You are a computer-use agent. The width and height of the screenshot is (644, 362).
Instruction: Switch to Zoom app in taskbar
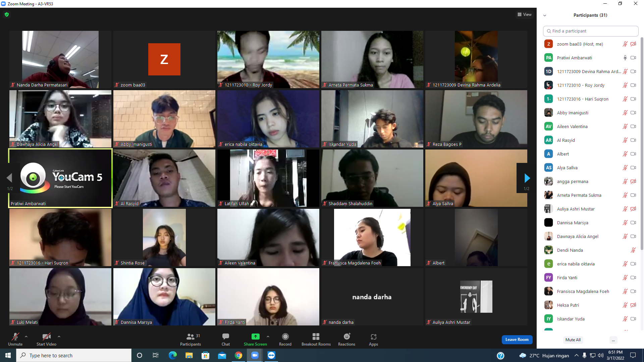coord(255,355)
